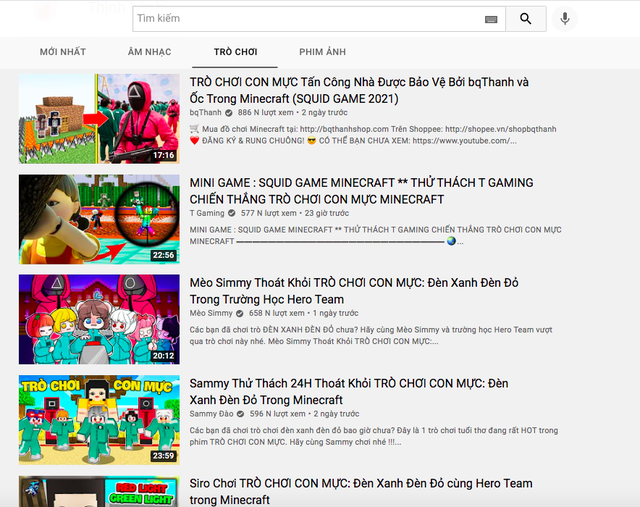This screenshot has width=640, height=507.
Task: Open Sammy 24H challenge thumbnail
Action: pyautogui.click(x=99, y=420)
